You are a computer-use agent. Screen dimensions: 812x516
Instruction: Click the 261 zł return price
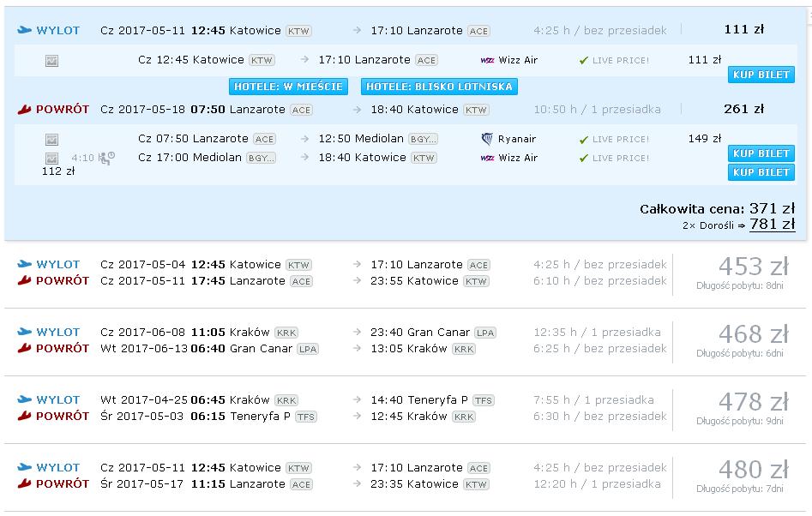[x=743, y=109]
